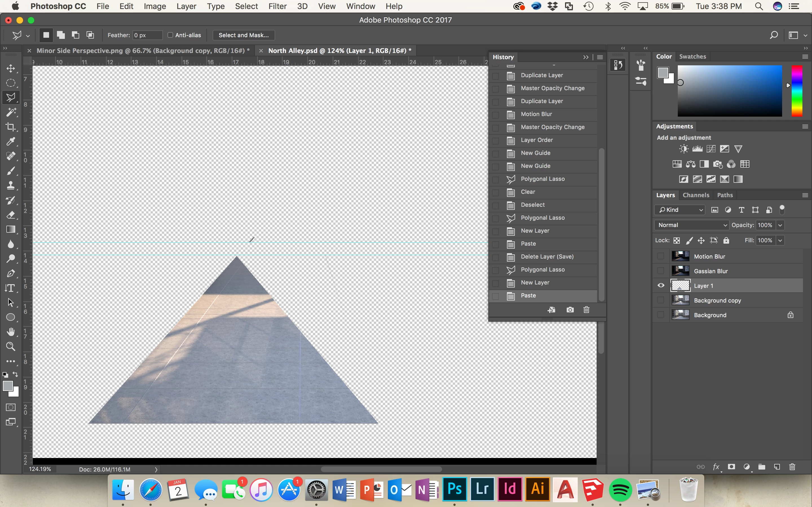The width and height of the screenshot is (812, 507).
Task: Open the Normal blend mode dropdown
Action: tap(692, 225)
